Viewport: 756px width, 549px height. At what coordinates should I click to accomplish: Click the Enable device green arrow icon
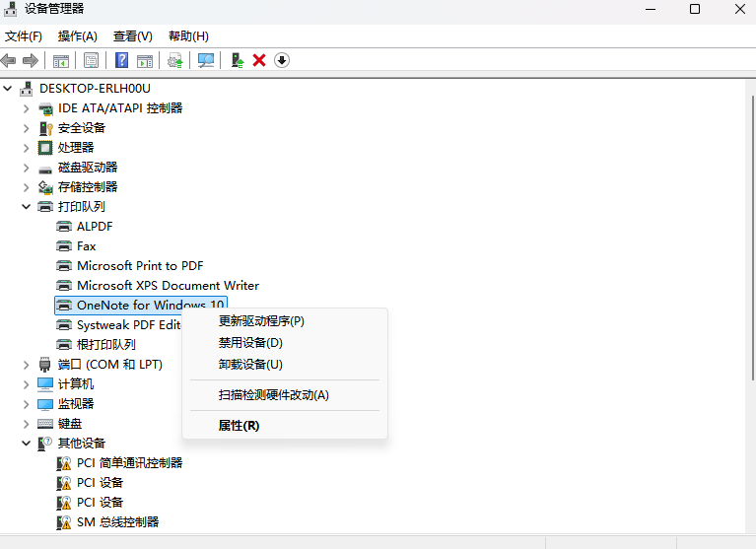tap(238, 61)
